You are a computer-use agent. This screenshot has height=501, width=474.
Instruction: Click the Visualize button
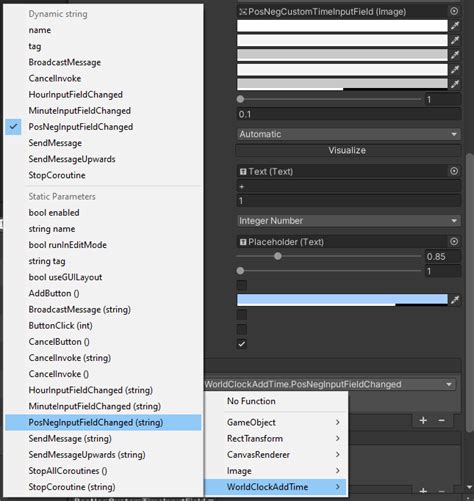[349, 150]
